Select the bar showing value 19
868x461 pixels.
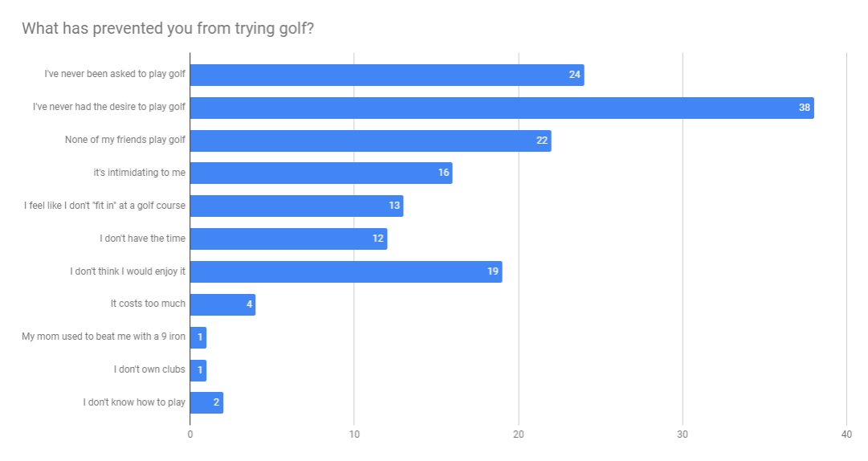coord(346,271)
